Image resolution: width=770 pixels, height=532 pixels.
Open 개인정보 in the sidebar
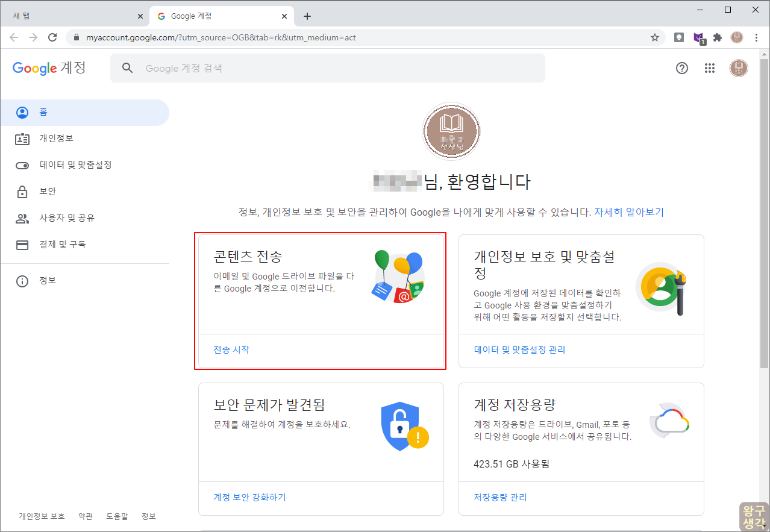(x=84, y=139)
